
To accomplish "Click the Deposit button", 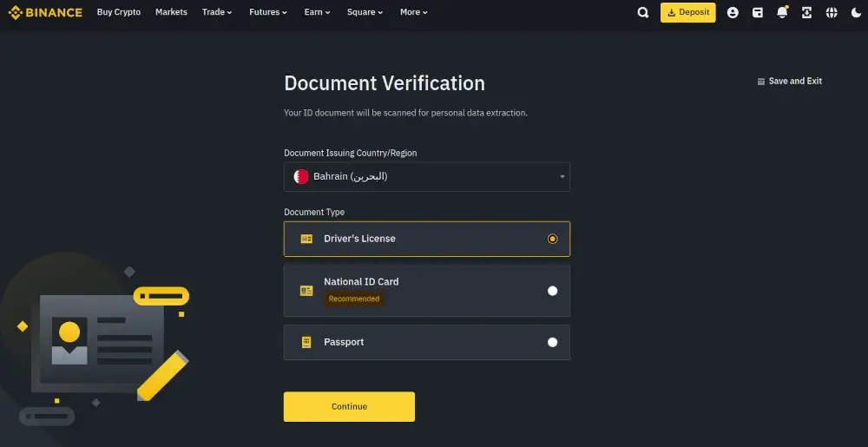I will (687, 12).
